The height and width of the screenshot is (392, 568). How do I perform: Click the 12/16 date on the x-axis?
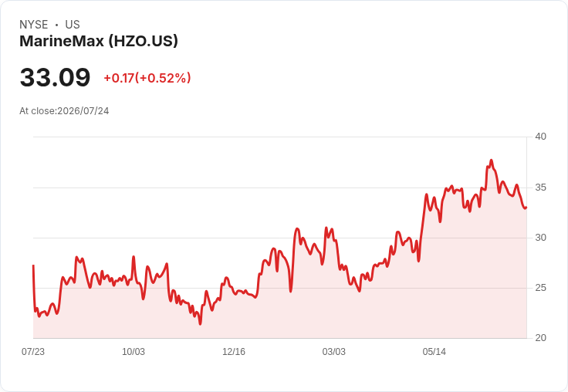[234, 352]
